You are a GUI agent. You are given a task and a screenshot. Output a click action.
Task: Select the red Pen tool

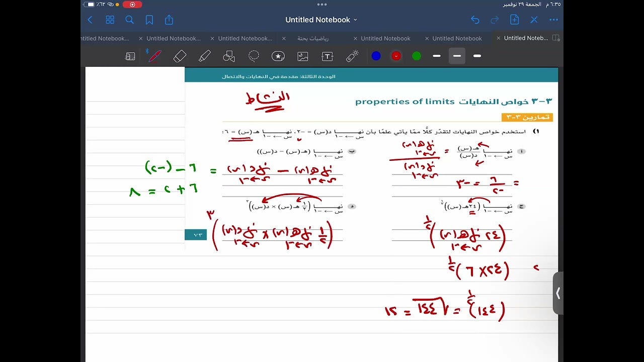coord(154,56)
